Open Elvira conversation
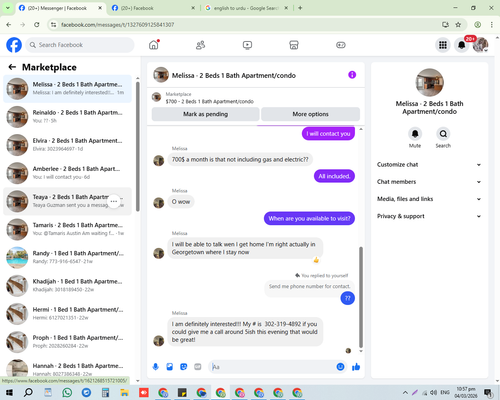 [x=68, y=145]
